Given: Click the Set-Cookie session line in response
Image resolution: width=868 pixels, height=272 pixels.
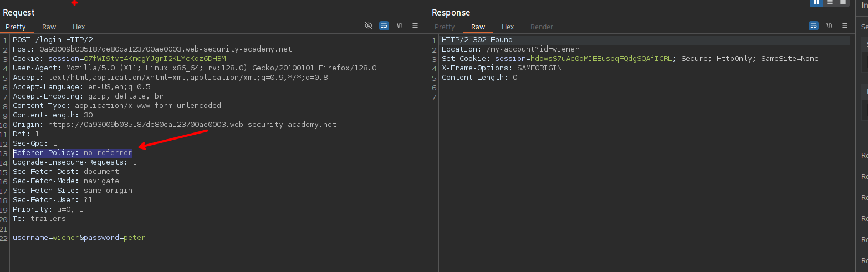Looking at the screenshot, I should point(630,59).
